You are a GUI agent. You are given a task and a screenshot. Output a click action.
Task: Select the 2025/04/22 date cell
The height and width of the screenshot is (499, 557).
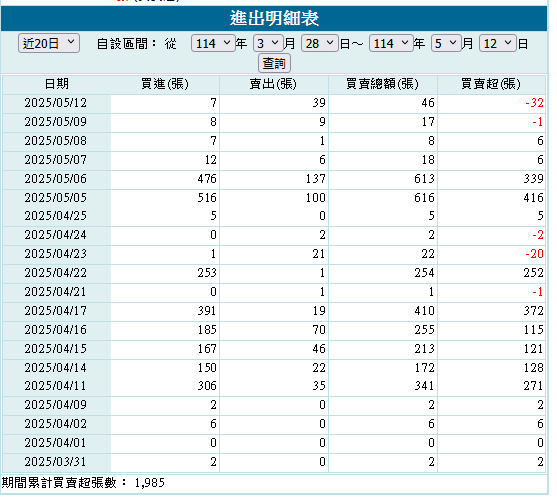click(56, 273)
